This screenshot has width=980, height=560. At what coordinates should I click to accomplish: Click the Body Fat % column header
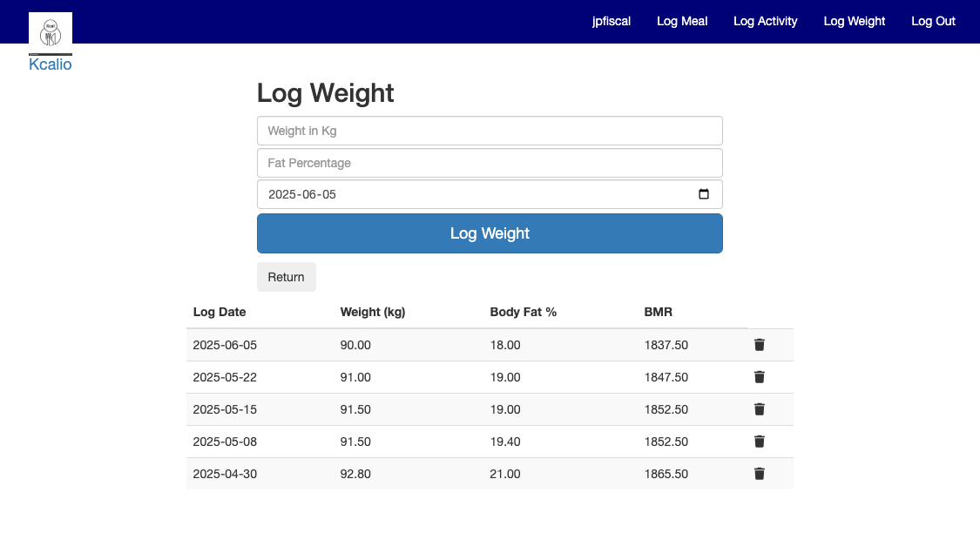coord(524,312)
